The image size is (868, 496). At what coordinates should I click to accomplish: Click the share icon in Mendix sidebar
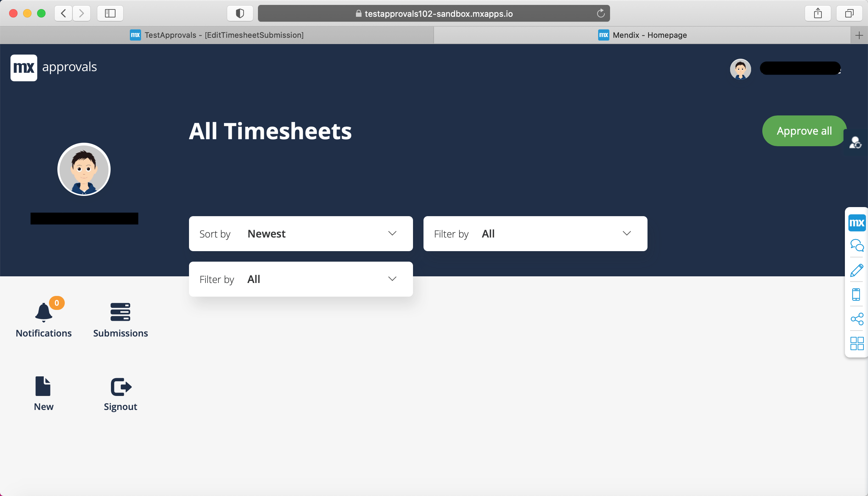[857, 319]
